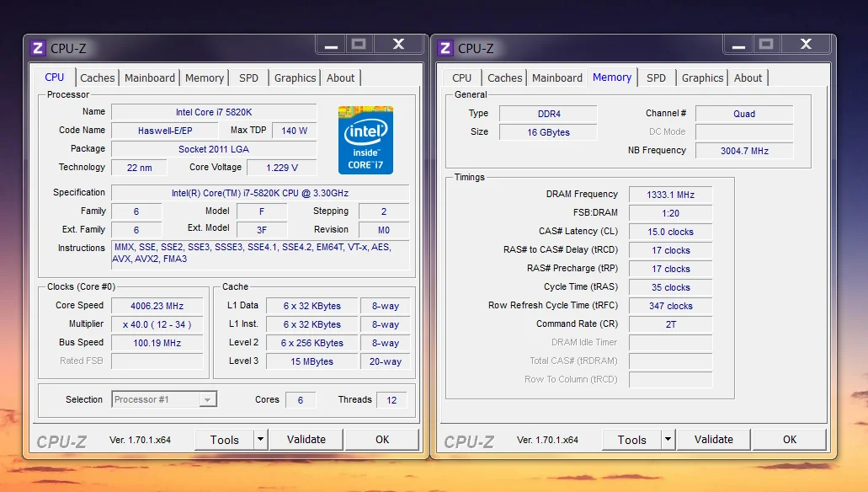The image size is (868, 492).
Task: Show Graphics tab in left window
Action: (x=295, y=78)
